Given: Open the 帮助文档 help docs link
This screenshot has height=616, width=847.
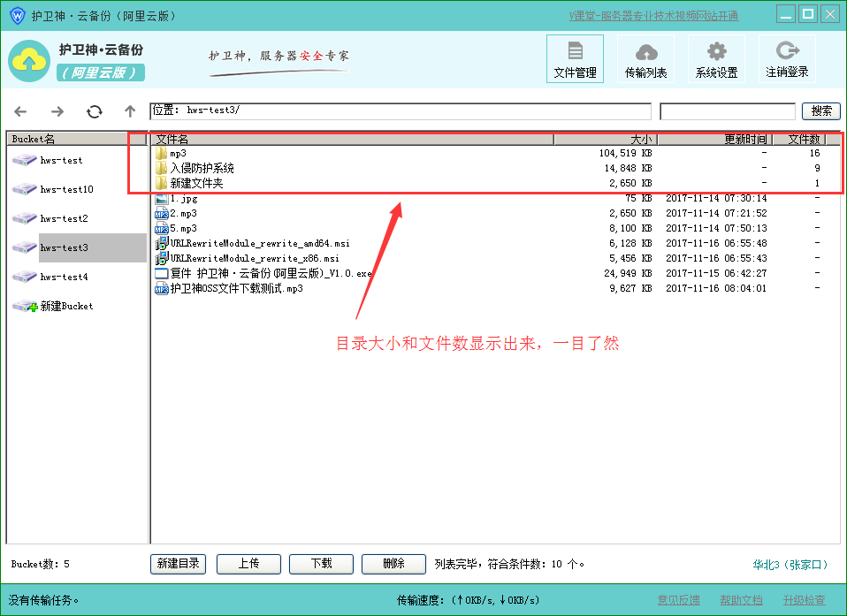Looking at the screenshot, I should pos(741,600).
